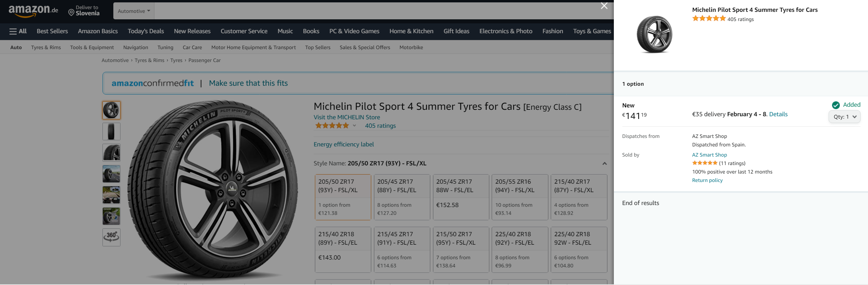Open the Energy efficiency label link
This screenshot has height=285, width=868.
click(x=344, y=144)
